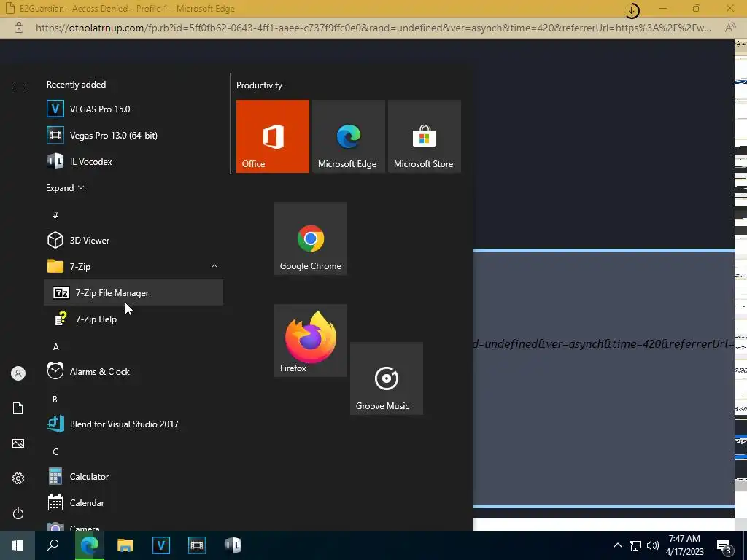The image size is (747, 560).
Task: Jump to the # letter header
Action: tap(55, 215)
